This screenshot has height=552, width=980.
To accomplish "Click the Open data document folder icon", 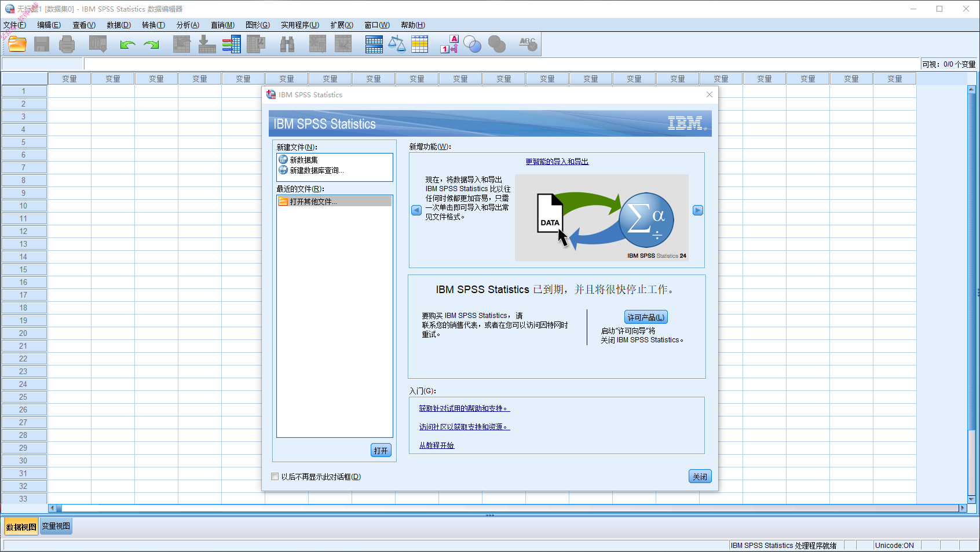I will tap(17, 44).
